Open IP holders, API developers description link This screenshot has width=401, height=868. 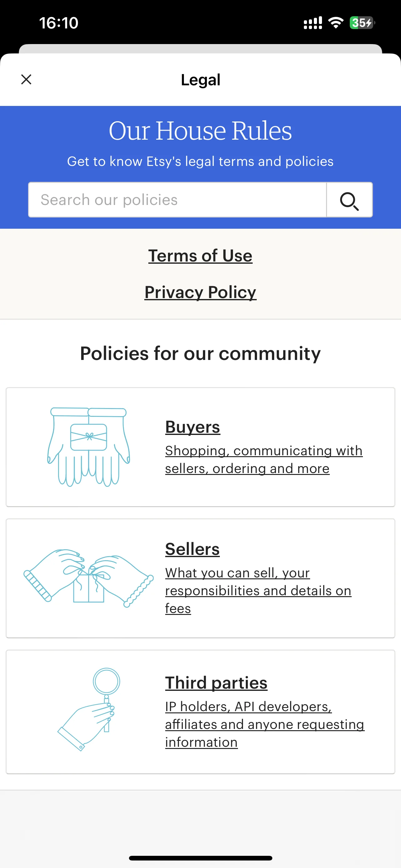tap(265, 725)
